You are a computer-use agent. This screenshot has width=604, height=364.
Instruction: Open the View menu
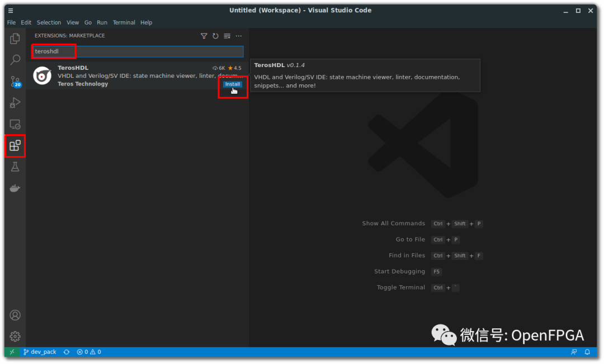[x=72, y=23]
